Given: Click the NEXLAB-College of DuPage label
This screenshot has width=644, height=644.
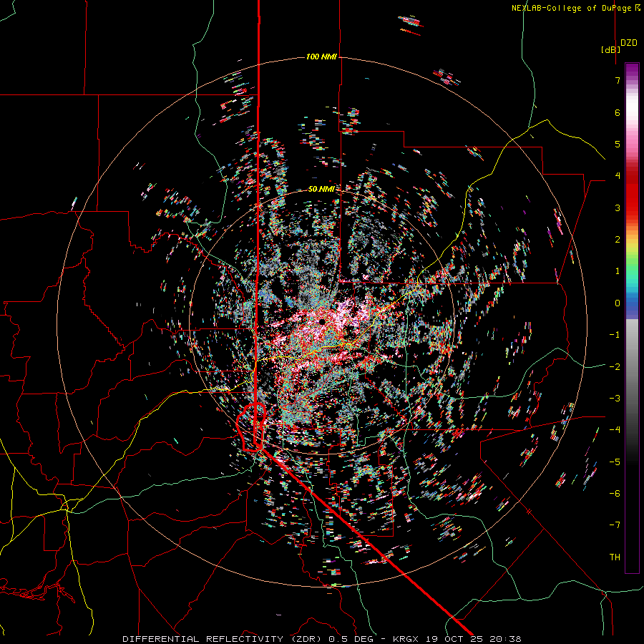Looking at the screenshot, I should (x=575, y=8).
